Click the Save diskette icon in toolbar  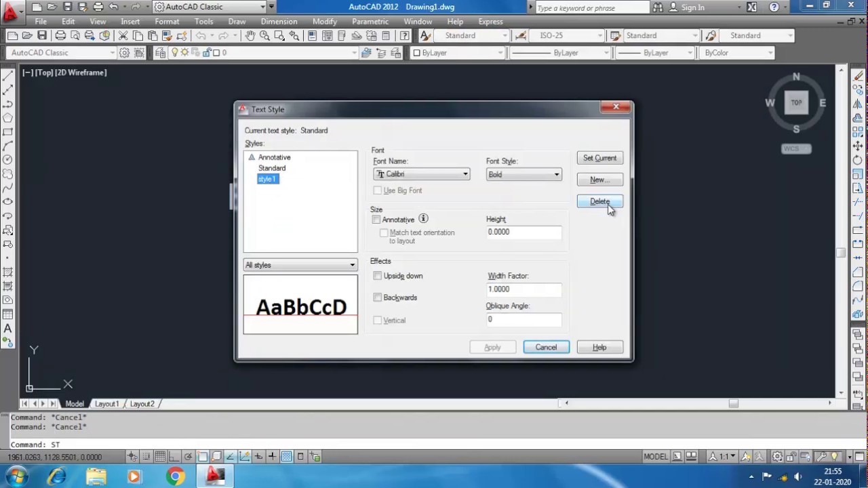42,35
